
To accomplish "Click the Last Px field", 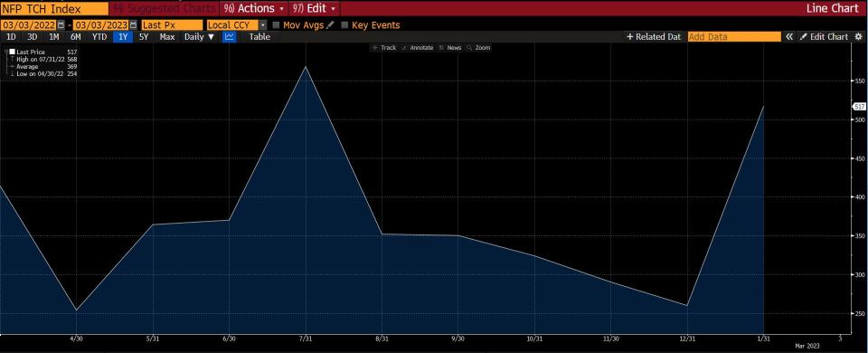I will [172, 25].
